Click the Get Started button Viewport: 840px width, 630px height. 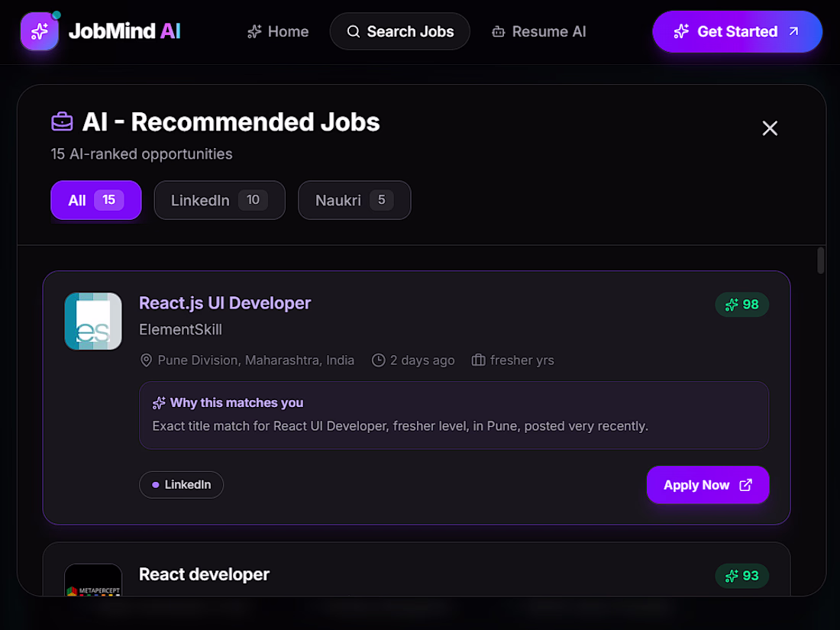(x=737, y=31)
